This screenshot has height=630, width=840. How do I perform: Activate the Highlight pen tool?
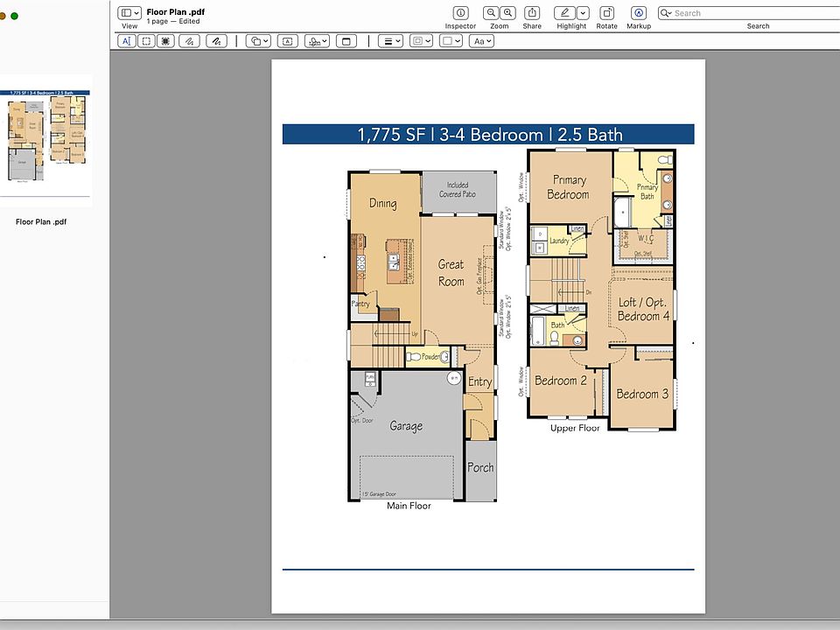[564, 13]
